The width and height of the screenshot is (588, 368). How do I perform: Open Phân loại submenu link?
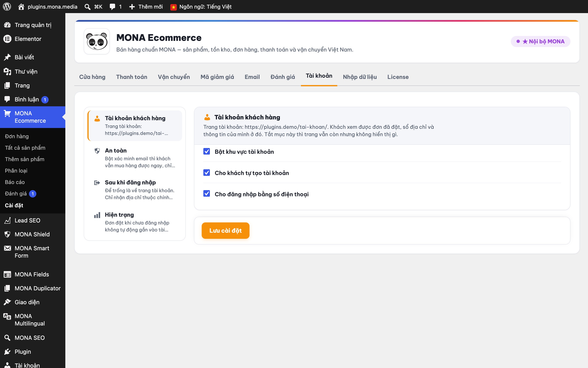(x=16, y=171)
